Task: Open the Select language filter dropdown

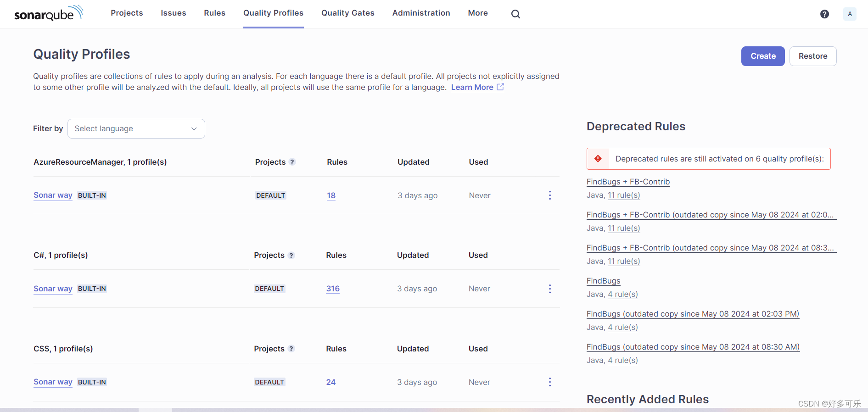Action: click(136, 128)
